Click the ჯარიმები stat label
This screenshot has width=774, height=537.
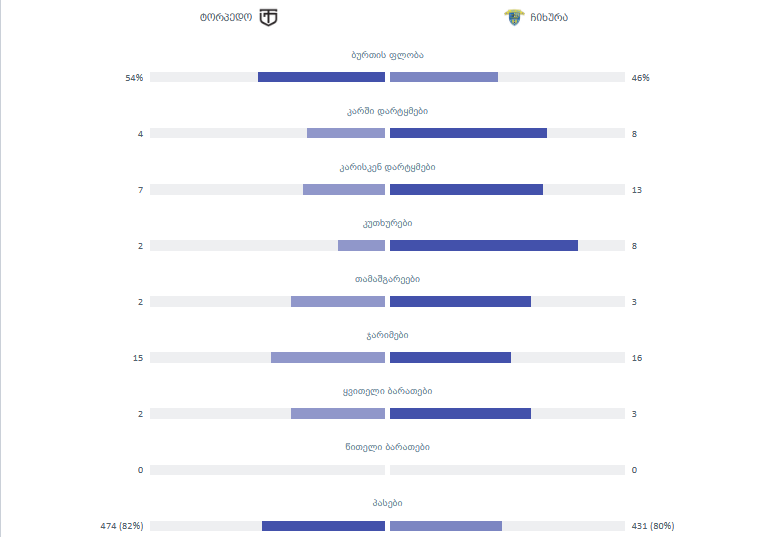click(387, 335)
